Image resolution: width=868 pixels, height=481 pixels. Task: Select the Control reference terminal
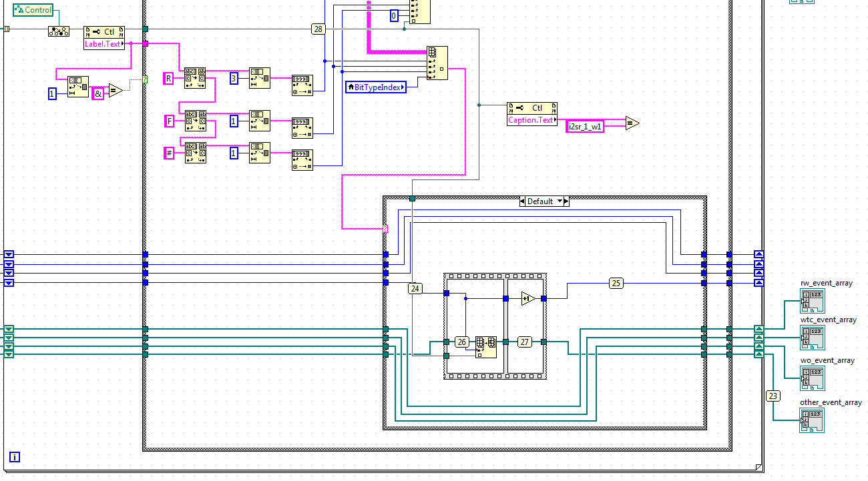[x=33, y=10]
